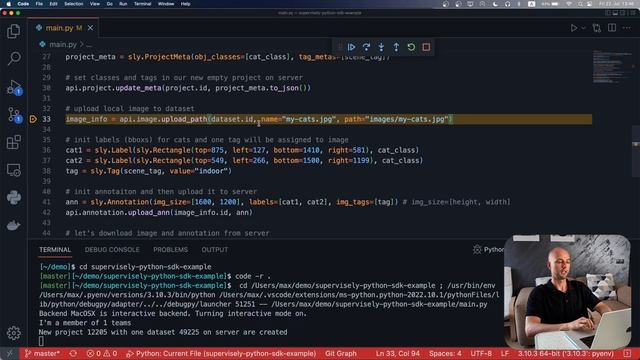Open the File menu

click(39, 4)
